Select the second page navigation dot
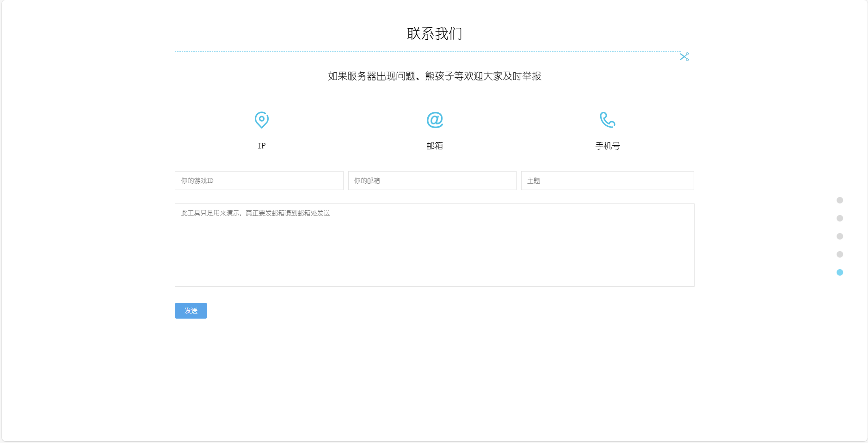The width and height of the screenshot is (868, 443). [x=840, y=218]
